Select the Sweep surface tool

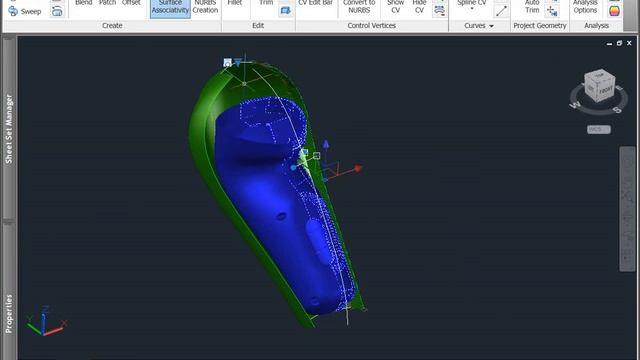click(24, 11)
